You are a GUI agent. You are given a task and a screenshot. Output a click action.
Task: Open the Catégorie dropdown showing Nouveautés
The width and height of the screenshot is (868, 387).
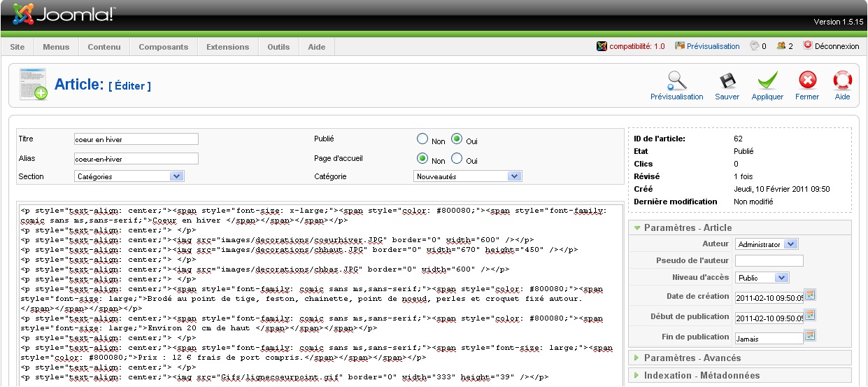click(468, 176)
